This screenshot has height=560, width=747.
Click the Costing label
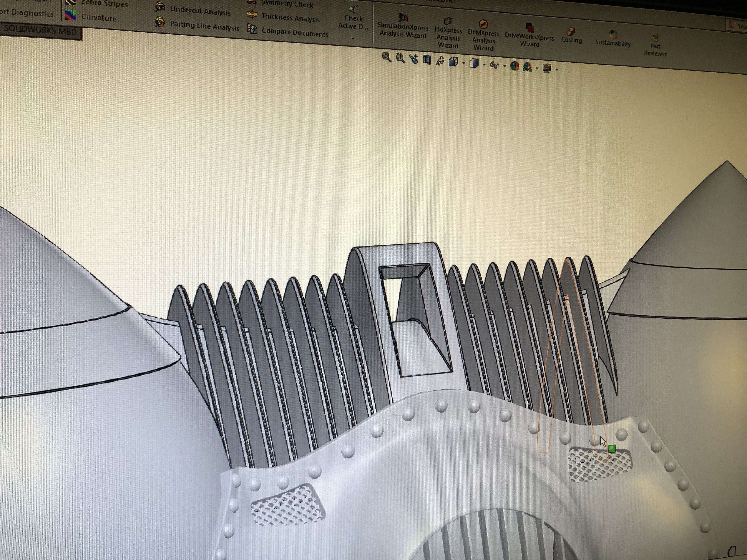click(x=571, y=40)
